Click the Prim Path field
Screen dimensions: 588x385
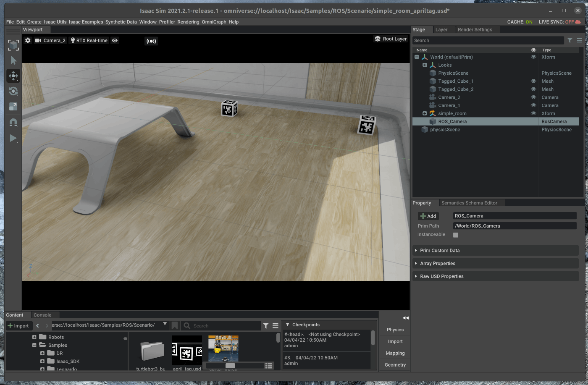pyautogui.click(x=514, y=226)
